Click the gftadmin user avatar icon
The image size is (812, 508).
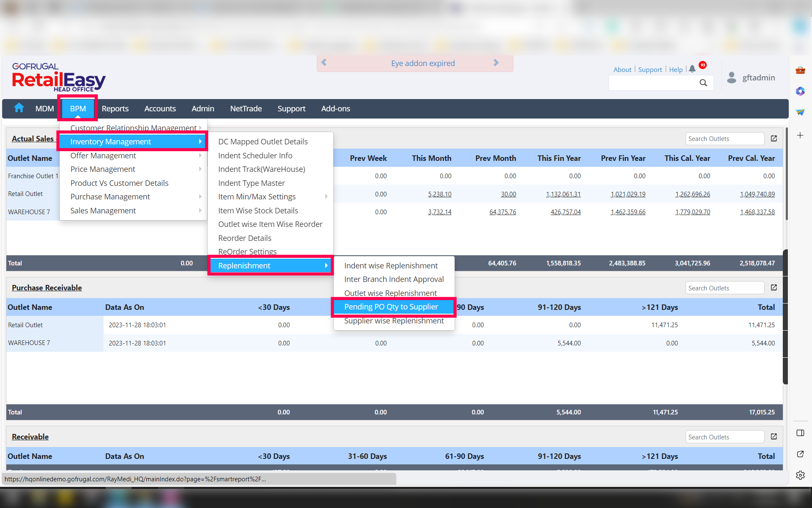731,77
